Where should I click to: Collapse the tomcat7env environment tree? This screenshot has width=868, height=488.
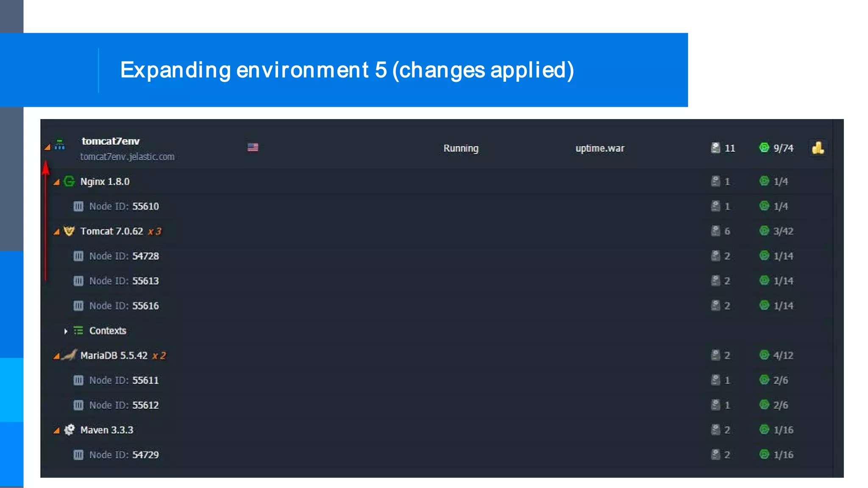point(47,147)
